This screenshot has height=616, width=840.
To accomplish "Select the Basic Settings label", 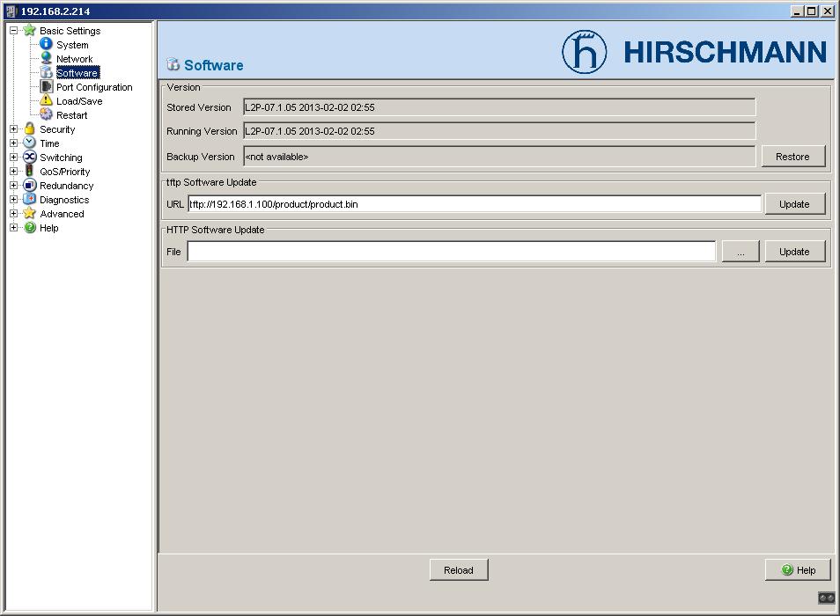I will pos(70,31).
